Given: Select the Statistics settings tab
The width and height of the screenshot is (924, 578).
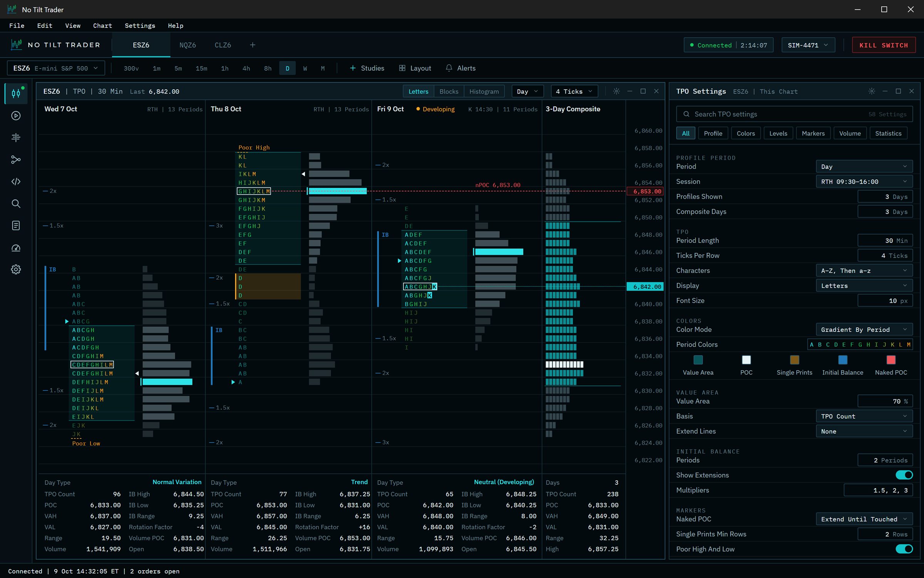Looking at the screenshot, I should [888, 133].
